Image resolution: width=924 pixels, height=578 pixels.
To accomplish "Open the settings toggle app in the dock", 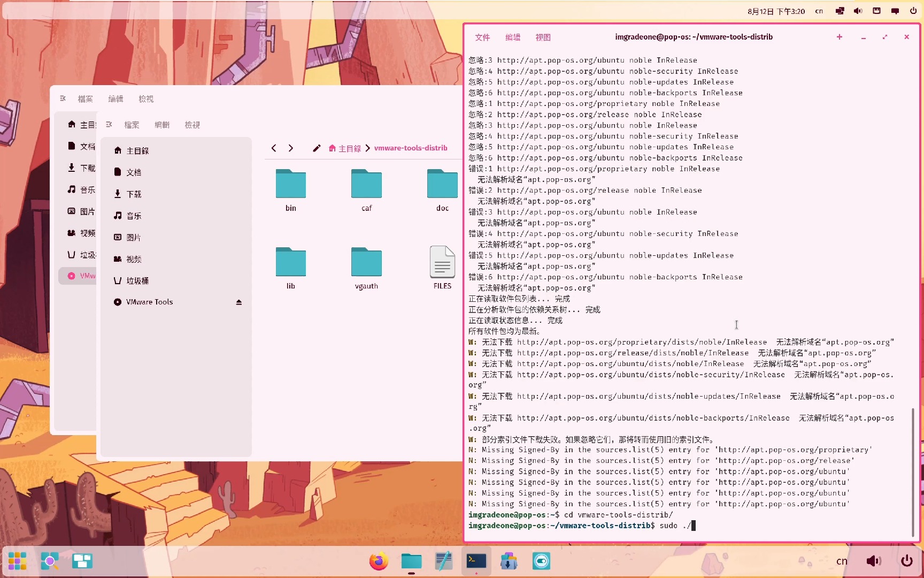I will point(541,561).
